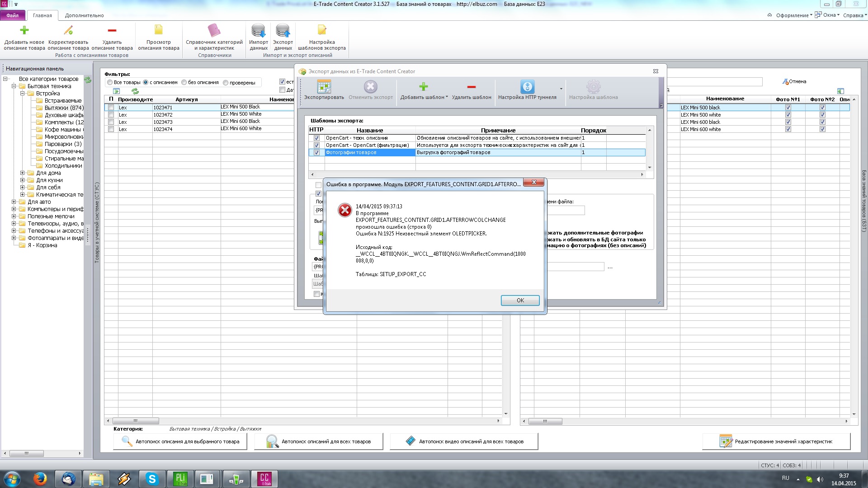The image size is (868, 488).
Task: Select the 'с описанием' filter radio button
Action: point(146,83)
